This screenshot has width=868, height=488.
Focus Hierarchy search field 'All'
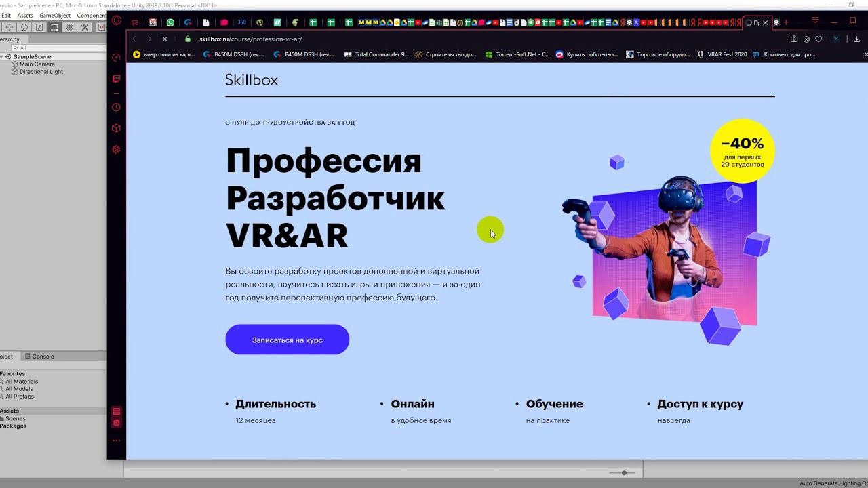(58, 47)
